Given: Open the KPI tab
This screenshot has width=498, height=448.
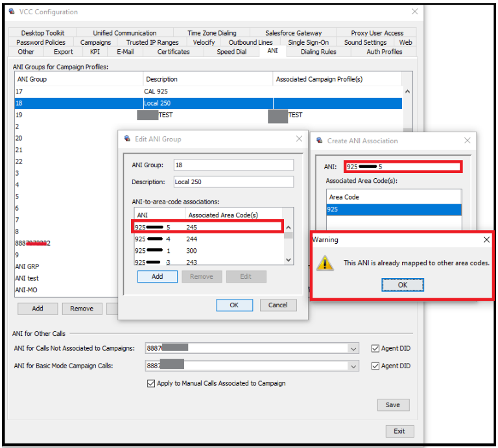Looking at the screenshot, I should [x=95, y=52].
